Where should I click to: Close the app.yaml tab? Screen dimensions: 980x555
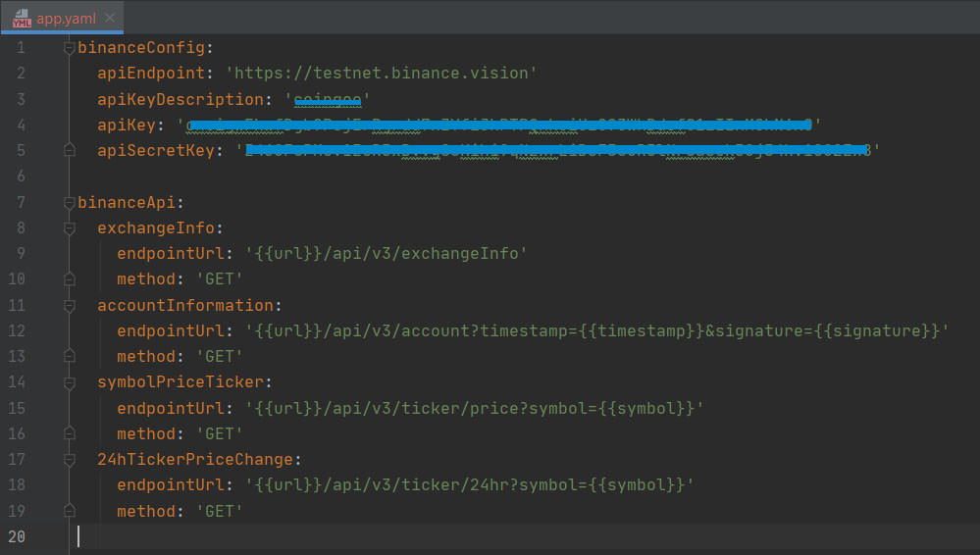tap(110, 18)
